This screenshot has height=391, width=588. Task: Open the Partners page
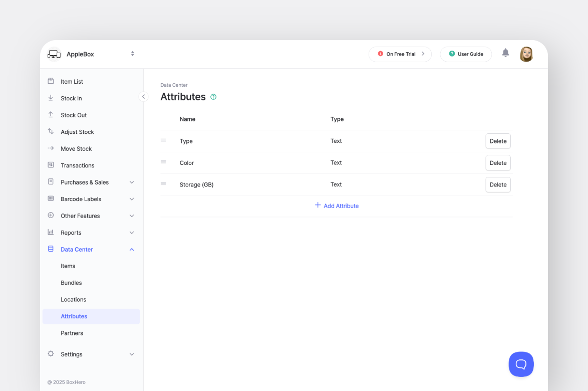pyautogui.click(x=72, y=333)
